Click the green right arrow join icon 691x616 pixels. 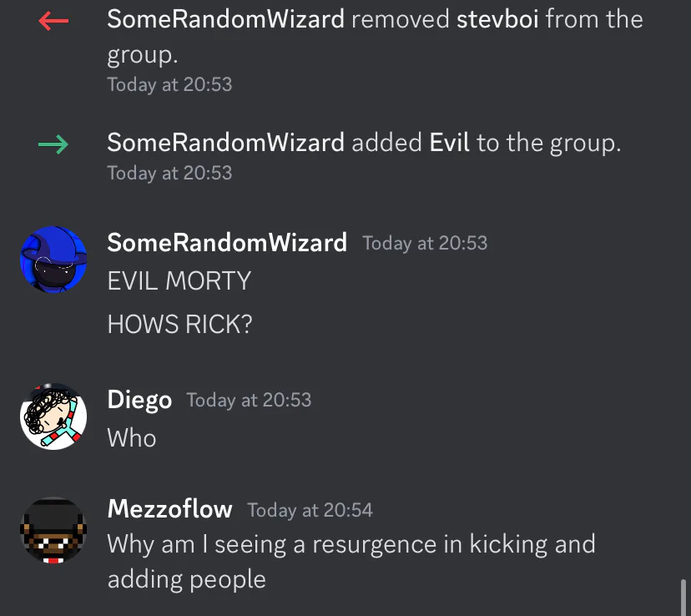pyautogui.click(x=53, y=144)
